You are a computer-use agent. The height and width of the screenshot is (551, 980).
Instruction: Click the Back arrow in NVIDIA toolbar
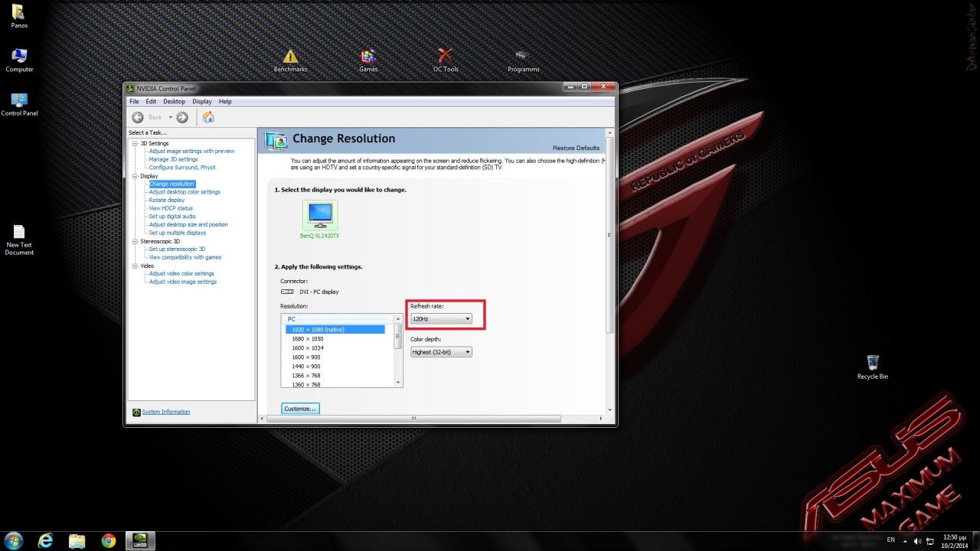click(138, 117)
